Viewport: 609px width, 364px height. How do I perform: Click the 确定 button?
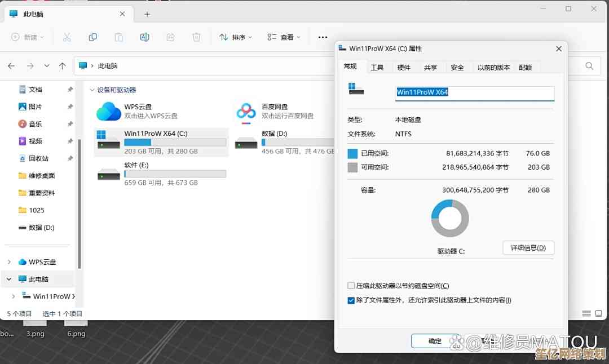tap(435, 341)
